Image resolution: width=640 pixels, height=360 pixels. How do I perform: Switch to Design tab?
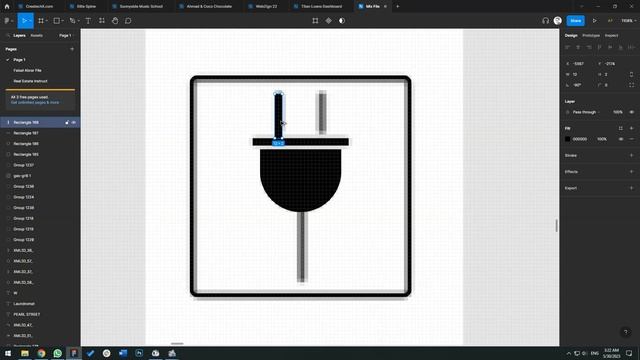pos(571,36)
